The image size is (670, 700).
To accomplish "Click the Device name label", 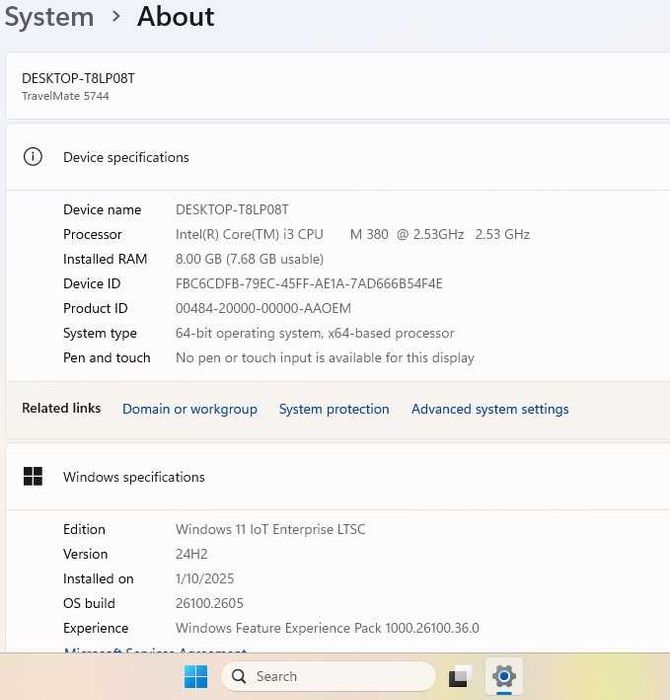I will pyautogui.click(x=102, y=209).
